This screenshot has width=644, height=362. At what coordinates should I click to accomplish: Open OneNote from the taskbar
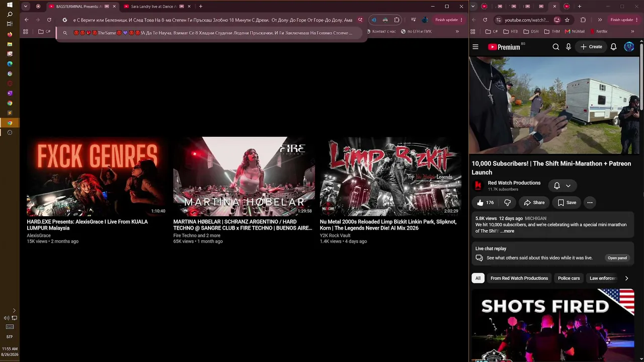pos(10,94)
